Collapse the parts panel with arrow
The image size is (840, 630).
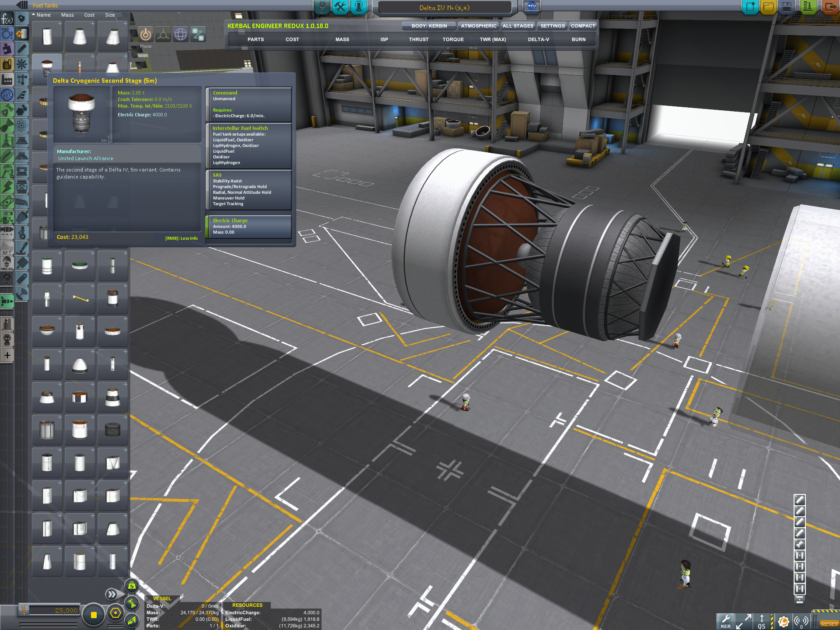(x=21, y=5)
